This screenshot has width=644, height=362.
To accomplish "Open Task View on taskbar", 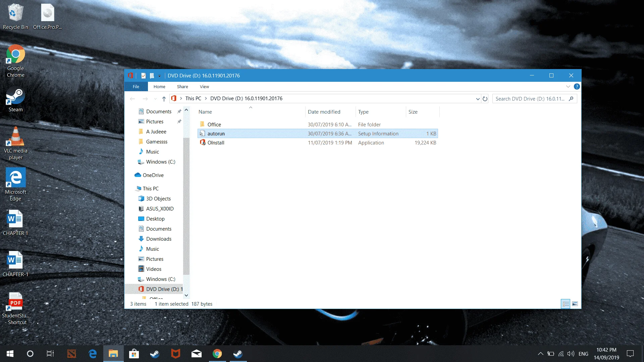I will [50, 354].
